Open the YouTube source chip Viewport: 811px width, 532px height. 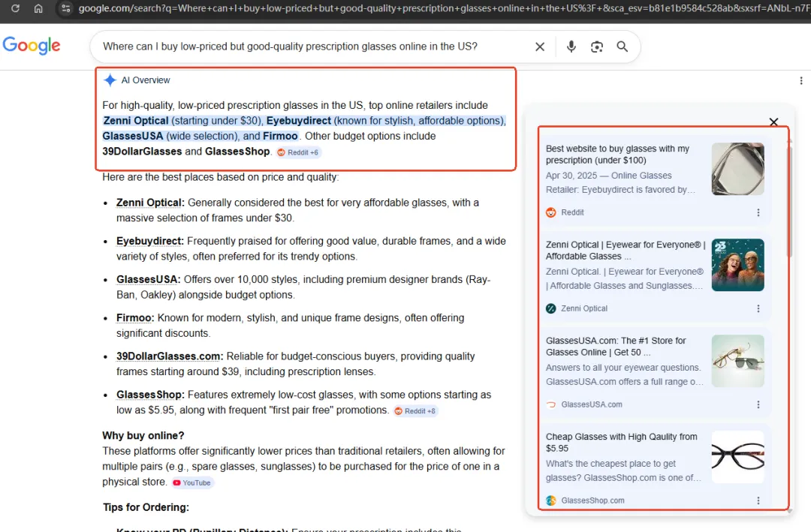tap(192, 483)
